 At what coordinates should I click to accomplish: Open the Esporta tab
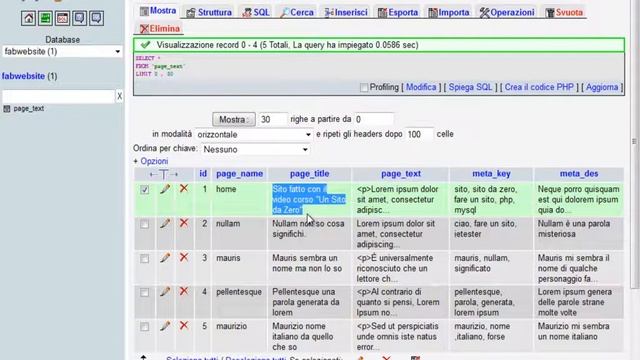pyautogui.click(x=398, y=13)
